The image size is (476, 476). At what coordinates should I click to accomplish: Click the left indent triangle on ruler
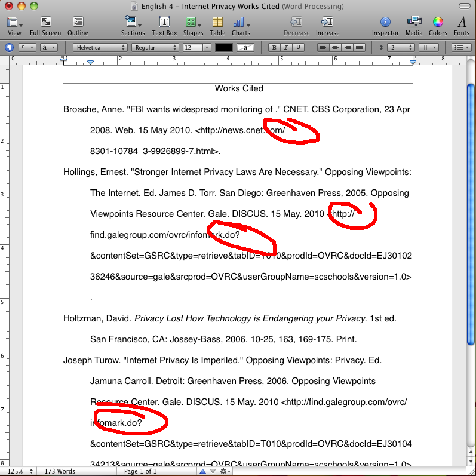[90, 62]
